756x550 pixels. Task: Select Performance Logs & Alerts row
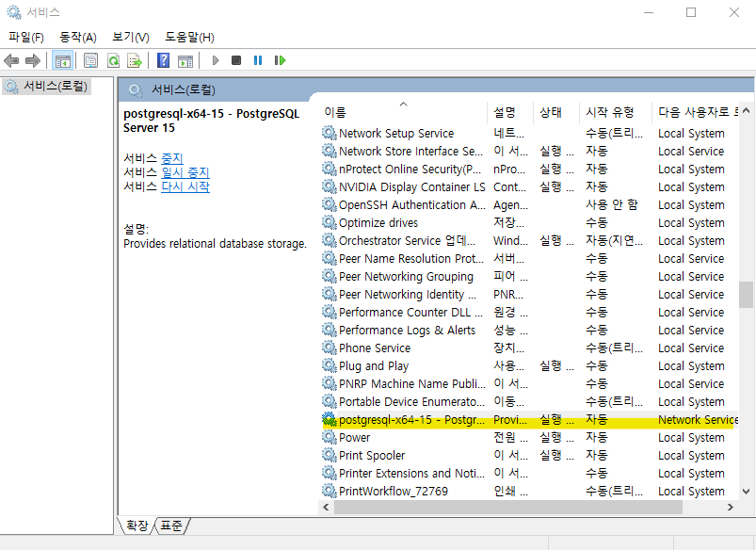coord(529,330)
